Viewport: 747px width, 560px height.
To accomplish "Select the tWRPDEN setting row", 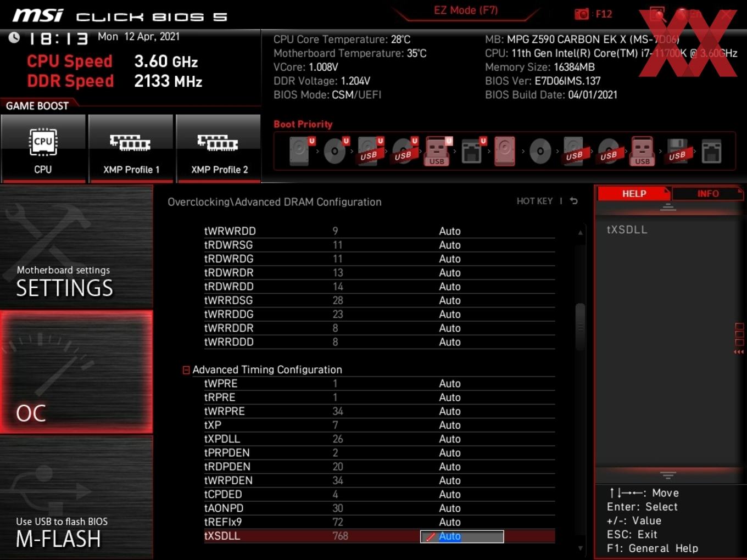I will [379, 480].
